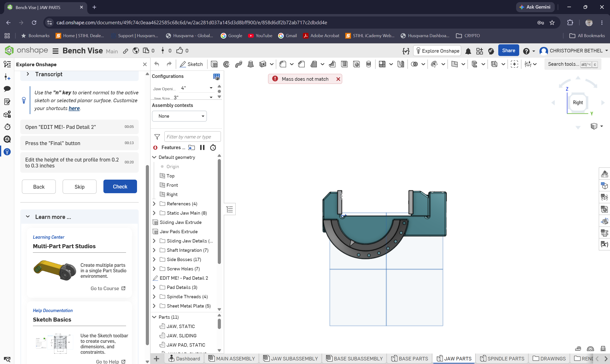The width and height of the screenshot is (610, 364).
Task: Select the Chamfer tool
Action: click(301, 64)
